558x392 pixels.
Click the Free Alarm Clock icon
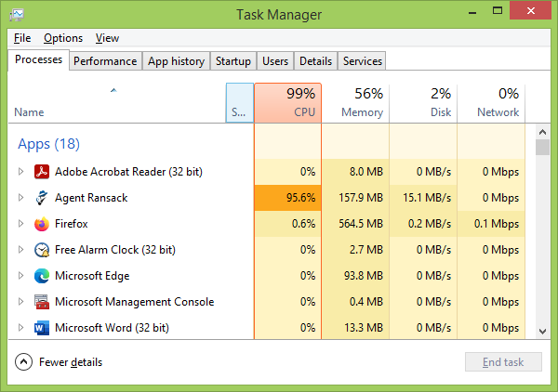tap(42, 250)
